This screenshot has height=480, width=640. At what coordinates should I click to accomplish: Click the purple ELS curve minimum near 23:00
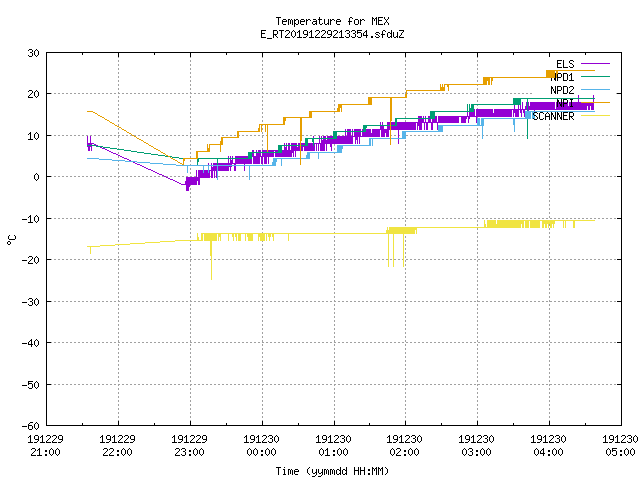[x=187, y=187]
